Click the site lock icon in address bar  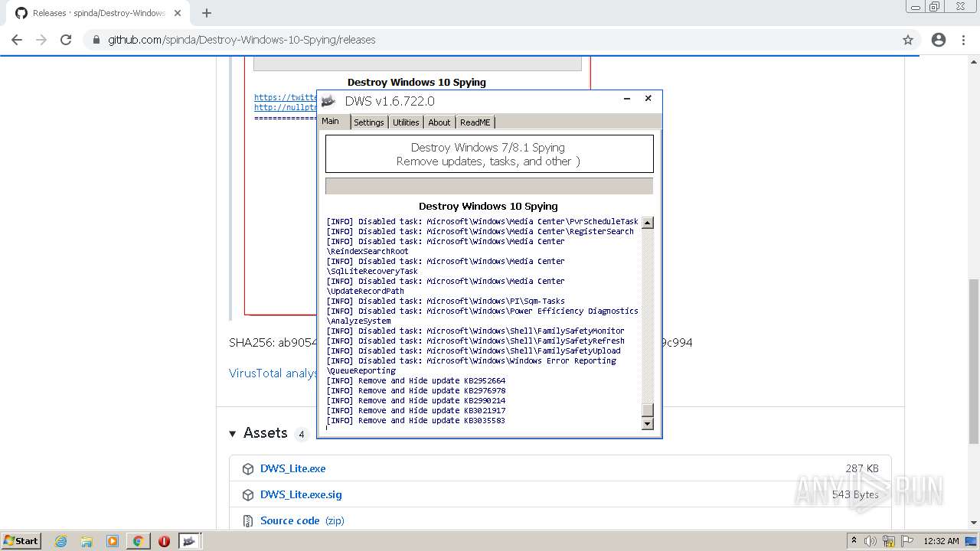96,40
